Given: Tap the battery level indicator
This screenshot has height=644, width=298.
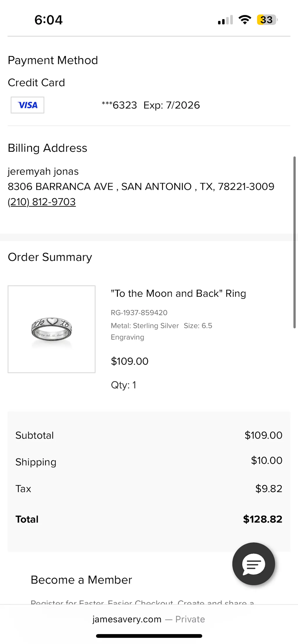Looking at the screenshot, I should click(267, 20).
